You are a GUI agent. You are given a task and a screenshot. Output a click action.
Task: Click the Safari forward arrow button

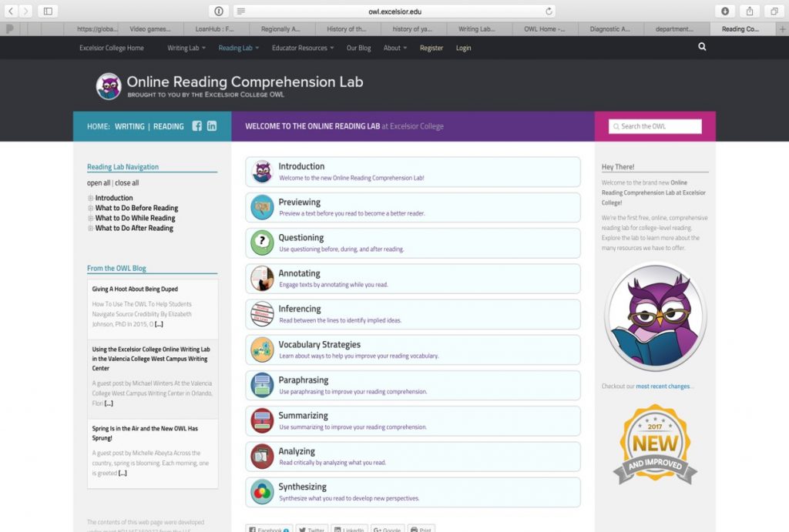[x=25, y=11]
